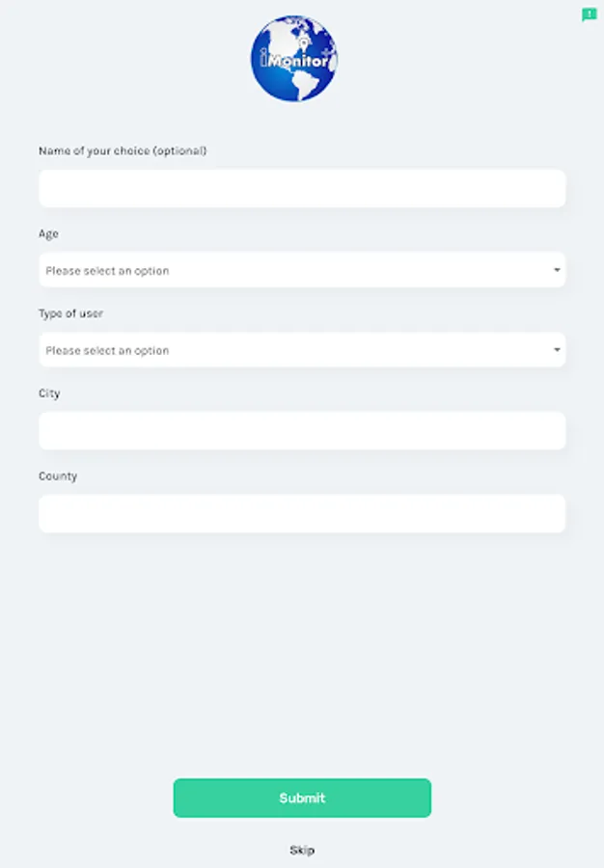The width and height of the screenshot is (604, 868).
Task: Click the Age dropdown arrow
Action: [557, 270]
